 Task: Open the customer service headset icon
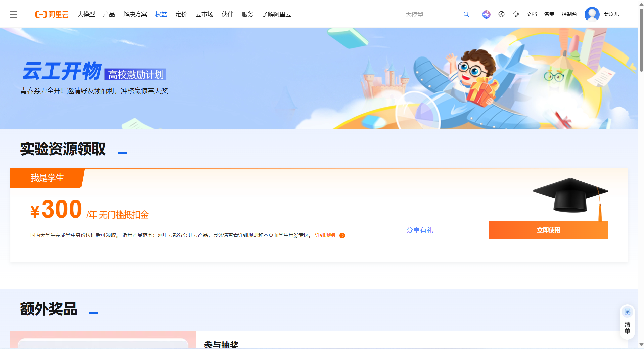[x=516, y=14]
